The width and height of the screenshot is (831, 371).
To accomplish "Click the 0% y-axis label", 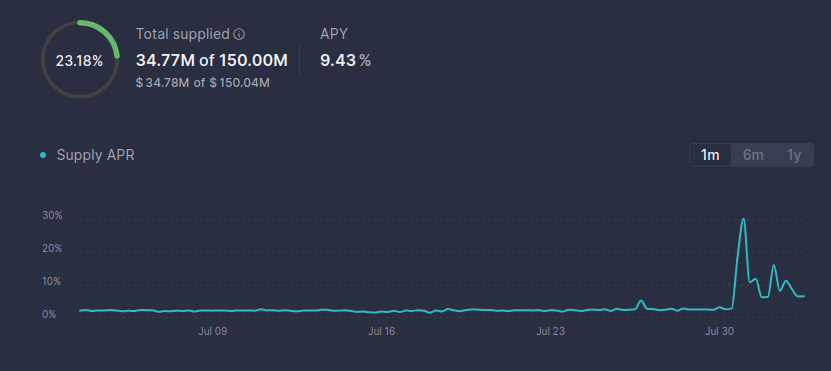I will tap(49, 314).
